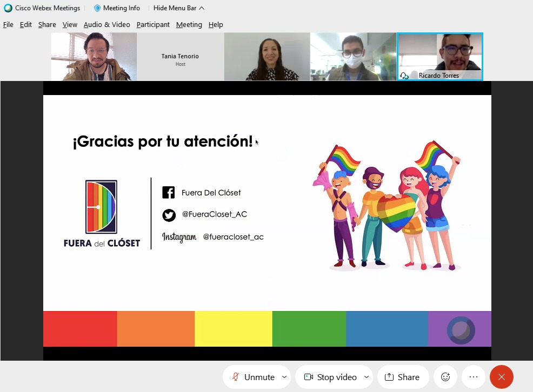Image resolution: width=533 pixels, height=392 pixels.
Task: Click the Share content button
Action: (403, 377)
